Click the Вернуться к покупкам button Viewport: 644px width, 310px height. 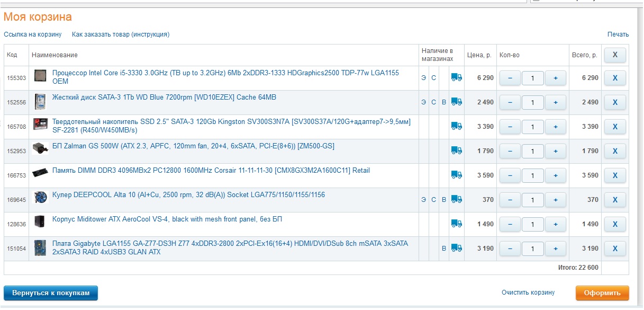[51, 293]
